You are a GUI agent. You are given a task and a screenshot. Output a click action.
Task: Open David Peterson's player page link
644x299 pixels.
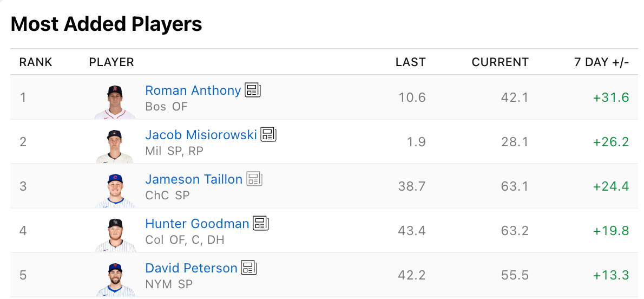pyautogui.click(x=191, y=268)
